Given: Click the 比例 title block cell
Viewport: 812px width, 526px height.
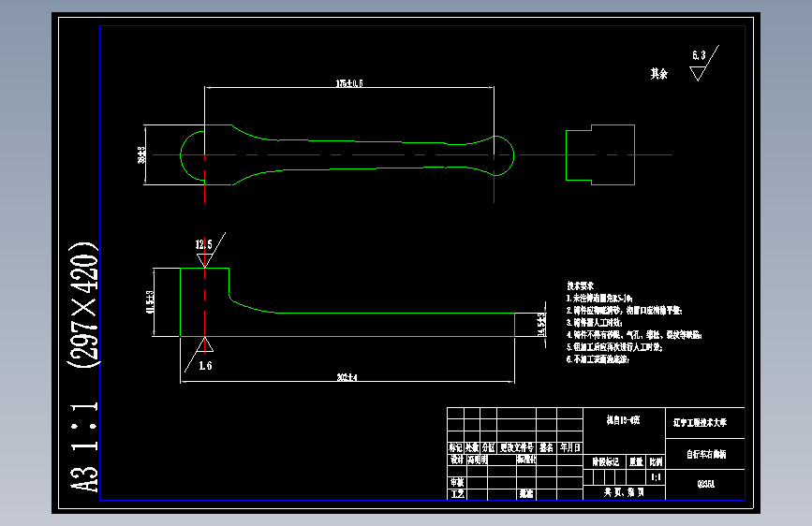Looking at the screenshot, I should click(x=656, y=461).
